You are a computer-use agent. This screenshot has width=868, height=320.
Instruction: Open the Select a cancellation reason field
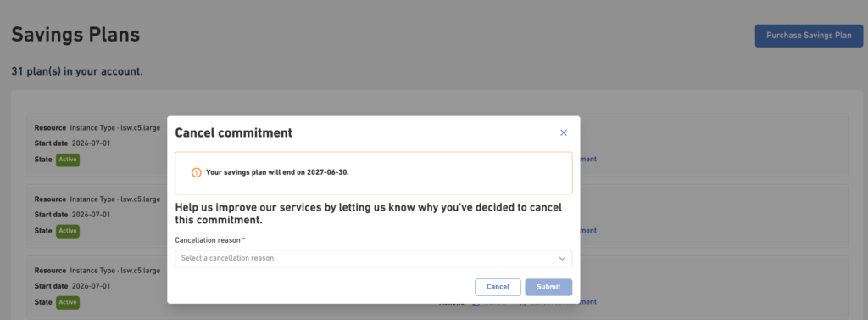tap(374, 258)
